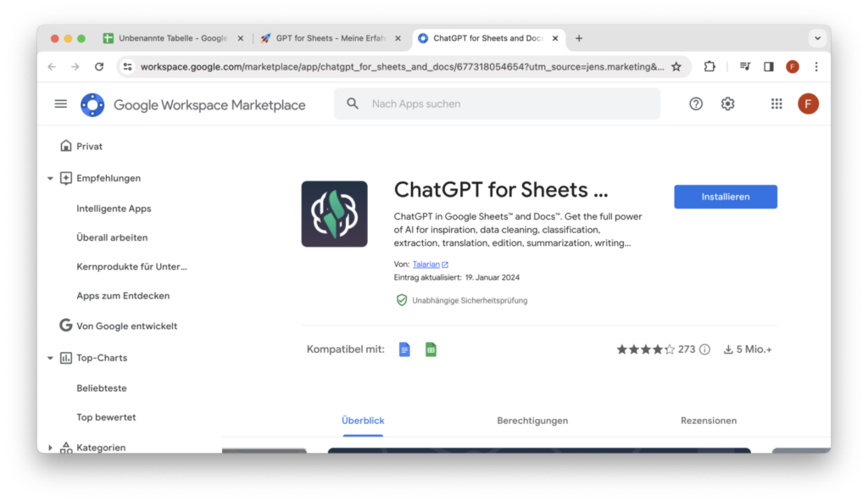Open the Überblick tab
868x502 pixels.
(x=363, y=421)
